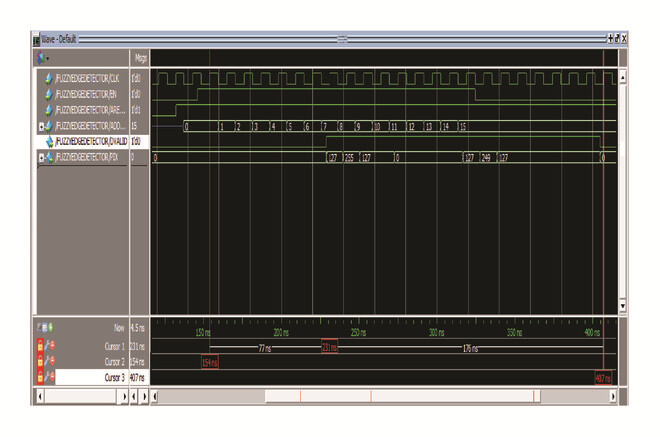Select the FUZZYEDGEDETECTOR/CLK signal name

click(87, 79)
